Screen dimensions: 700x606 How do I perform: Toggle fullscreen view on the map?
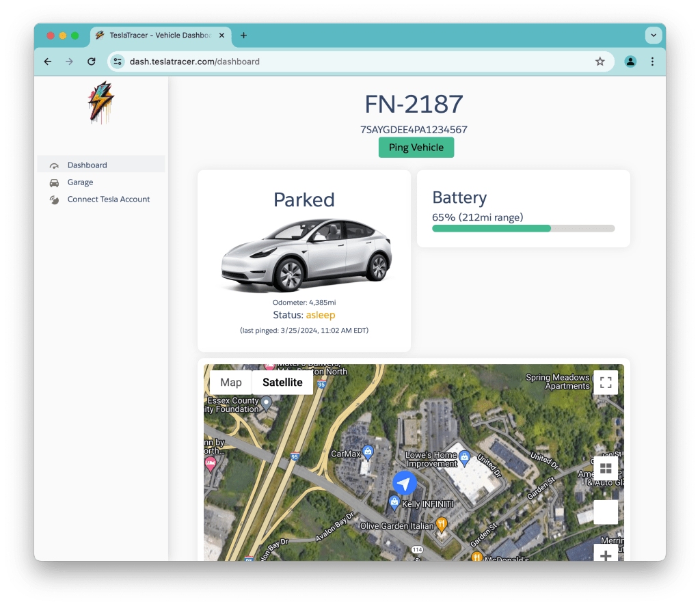pos(605,383)
